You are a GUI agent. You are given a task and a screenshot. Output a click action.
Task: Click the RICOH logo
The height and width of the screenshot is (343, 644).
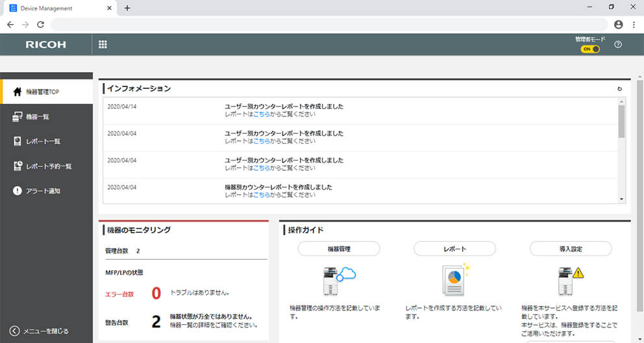pyautogui.click(x=45, y=45)
